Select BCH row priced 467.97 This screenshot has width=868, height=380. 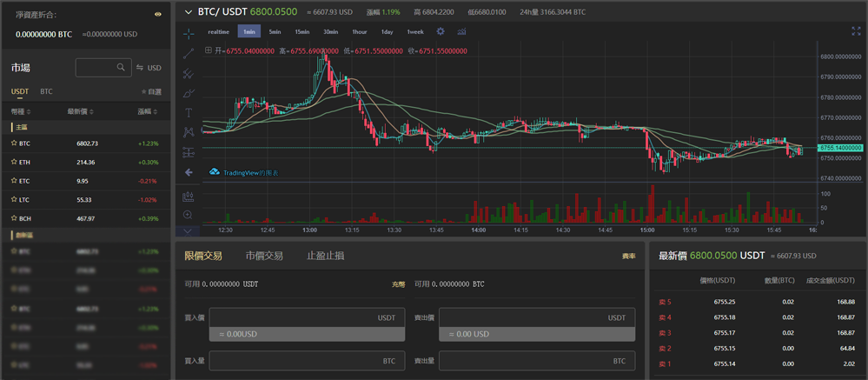click(85, 218)
